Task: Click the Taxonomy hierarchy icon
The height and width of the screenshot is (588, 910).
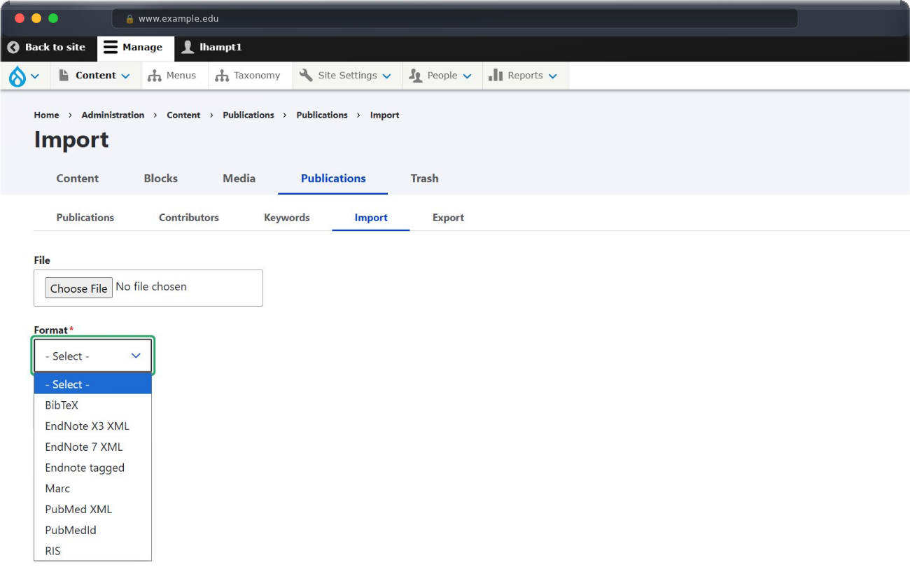Action: click(x=222, y=76)
